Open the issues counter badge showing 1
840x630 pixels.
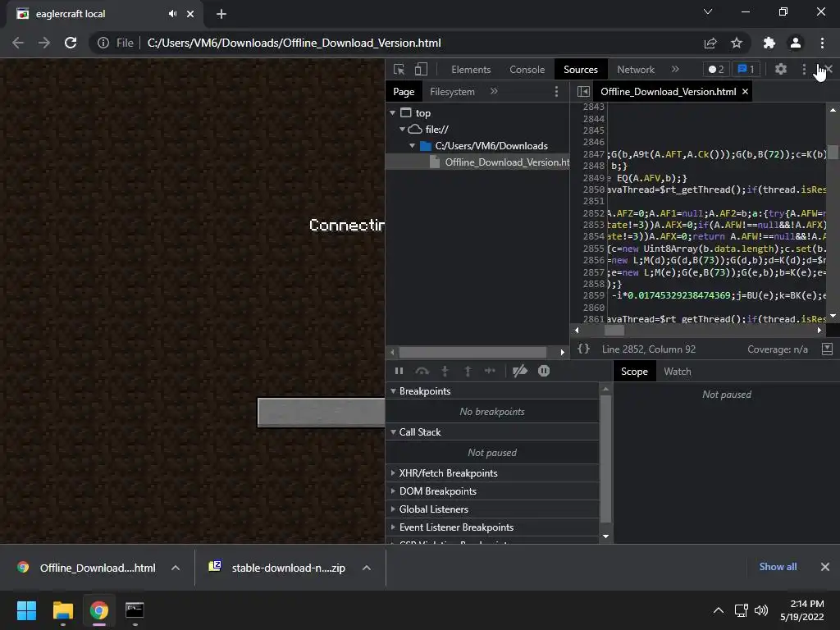(x=746, y=69)
